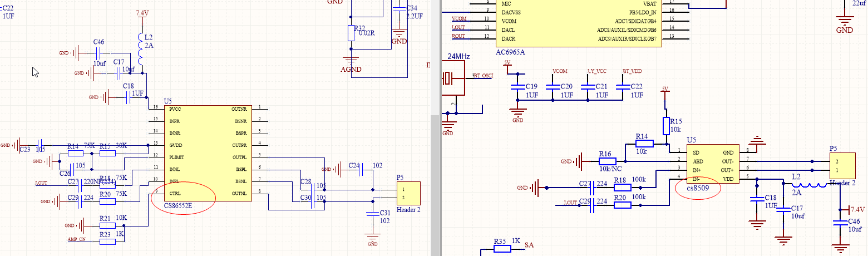Select the 24MHz crystal label

coord(458,57)
